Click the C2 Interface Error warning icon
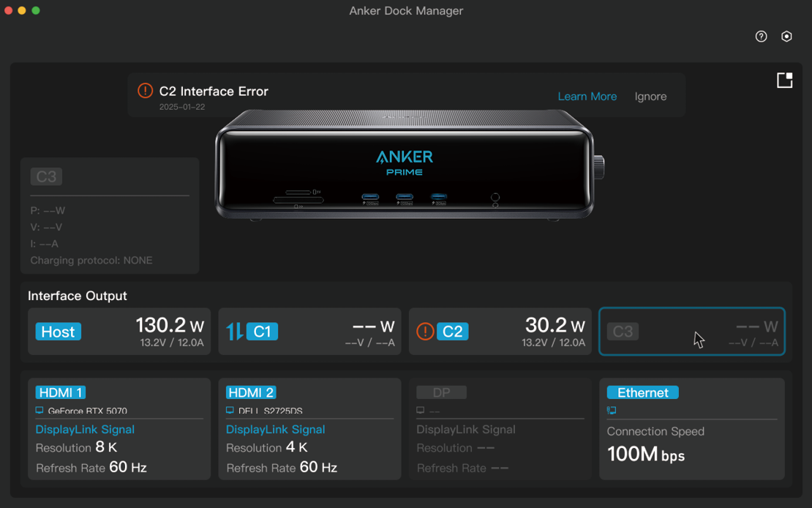Screen dimensions: 812x508 (x=146, y=91)
